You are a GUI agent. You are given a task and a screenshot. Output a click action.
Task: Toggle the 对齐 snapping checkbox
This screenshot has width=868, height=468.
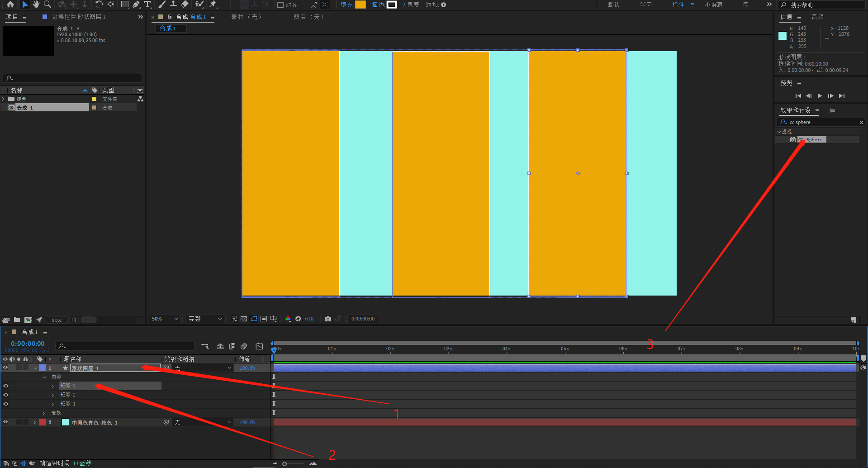(280, 5)
